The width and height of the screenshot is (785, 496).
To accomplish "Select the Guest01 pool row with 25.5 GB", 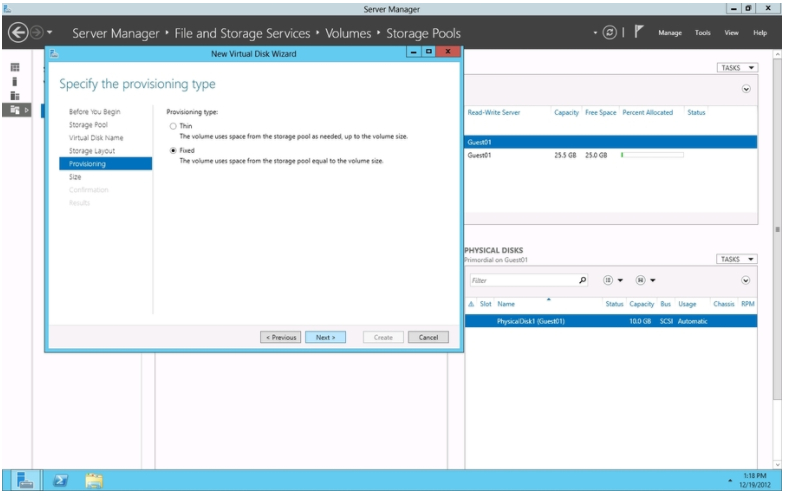I will [x=611, y=156].
